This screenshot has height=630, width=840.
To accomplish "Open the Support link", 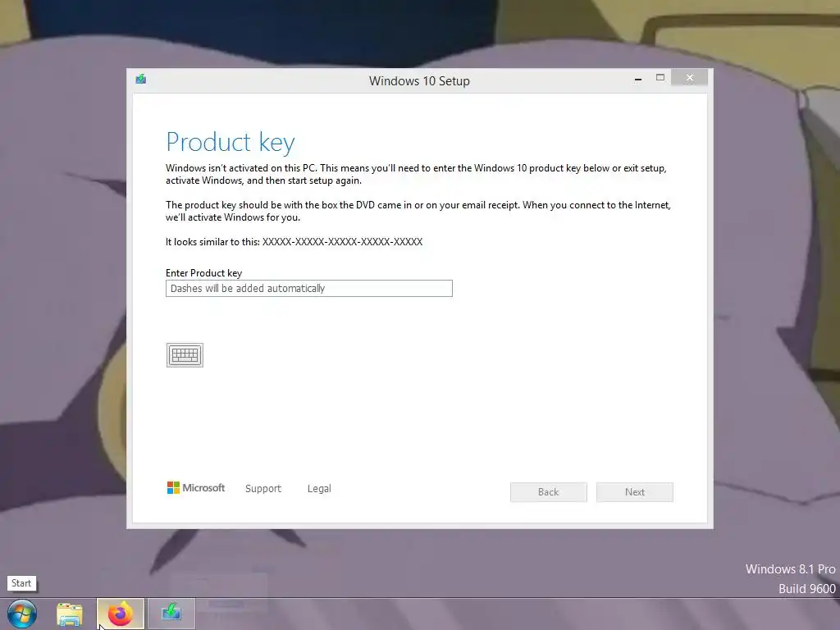I will tap(263, 489).
